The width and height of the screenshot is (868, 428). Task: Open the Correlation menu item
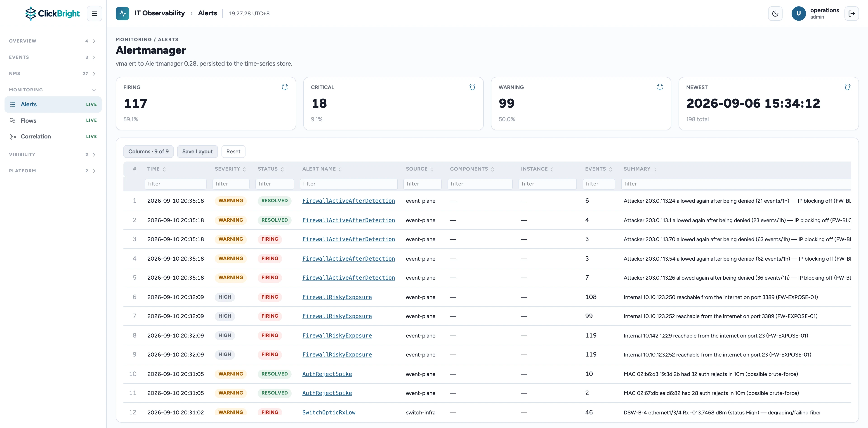(x=53, y=137)
